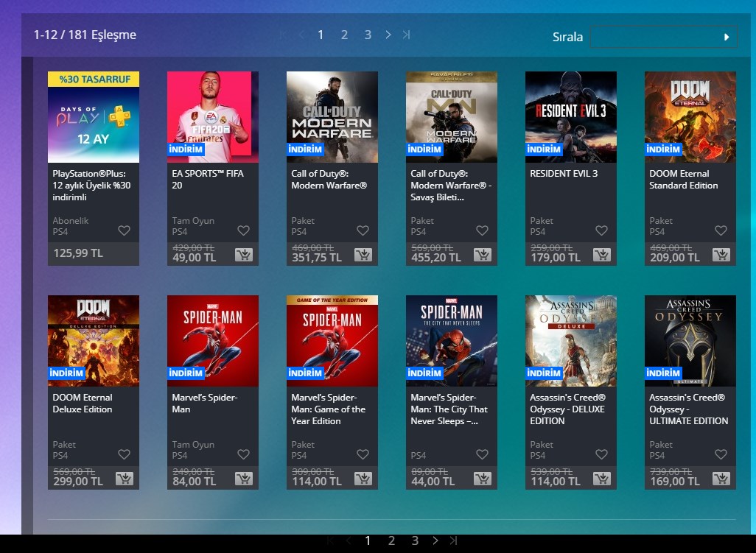
Task: Add Spider-Man The City That Never Sleeps to cart
Action: tap(483, 479)
